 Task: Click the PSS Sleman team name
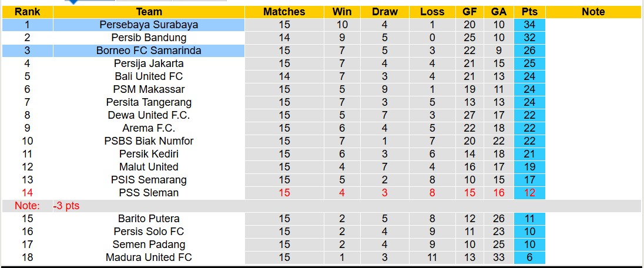(x=149, y=193)
